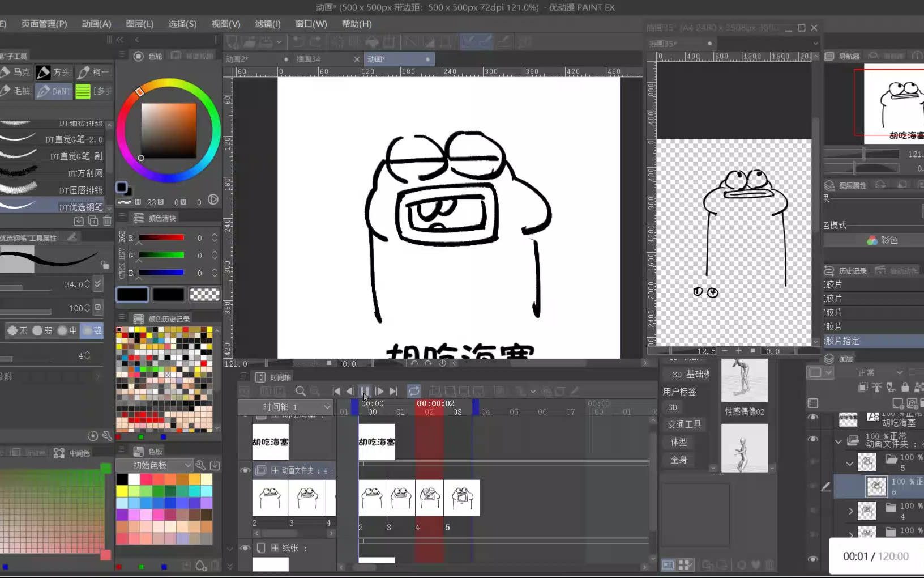924x578 pixels.
Task: Select frame 5 thumbnail in the timeline
Action: click(462, 498)
